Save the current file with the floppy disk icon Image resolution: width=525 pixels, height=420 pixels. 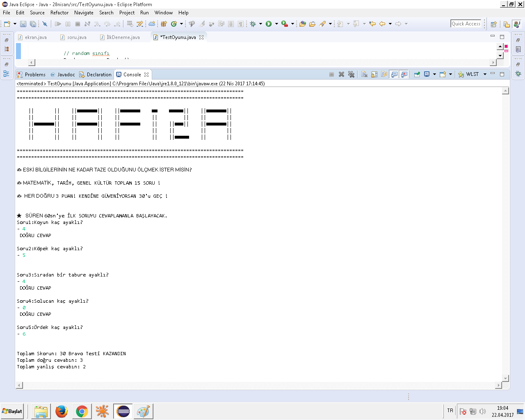(x=23, y=24)
